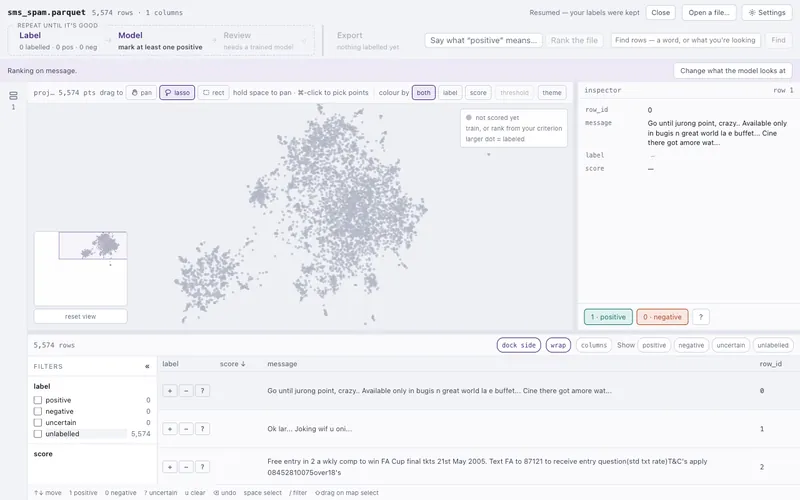Image resolution: width=800 pixels, height=500 pixels.
Task: Click the question mark button in inspector
Action: (x=701, y=317)
